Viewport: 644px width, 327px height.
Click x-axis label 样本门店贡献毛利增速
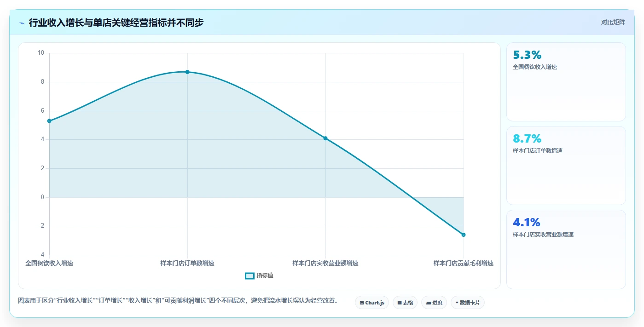[x=464, y=264]
